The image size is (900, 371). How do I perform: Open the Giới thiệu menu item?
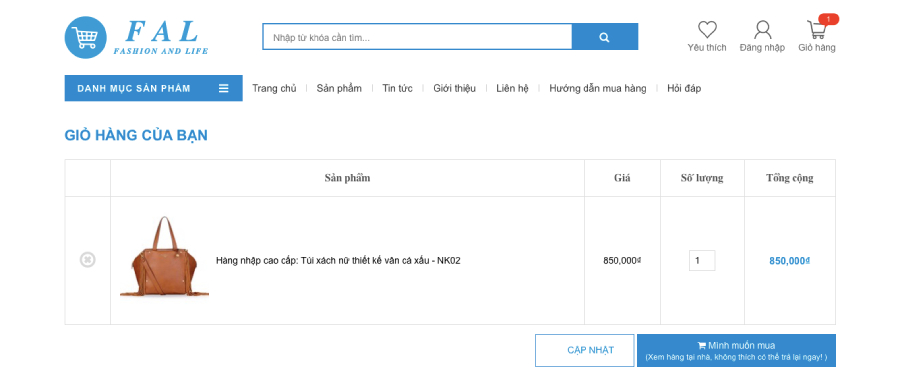pyautogui.click(x=455, y=88)
